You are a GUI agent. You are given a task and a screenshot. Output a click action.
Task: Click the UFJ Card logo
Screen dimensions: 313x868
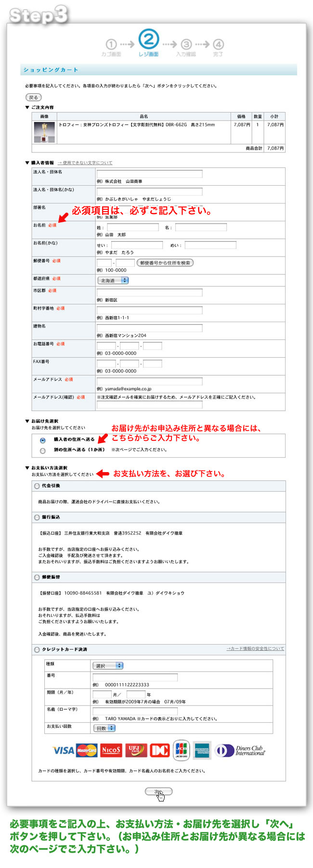click(136, 750)
